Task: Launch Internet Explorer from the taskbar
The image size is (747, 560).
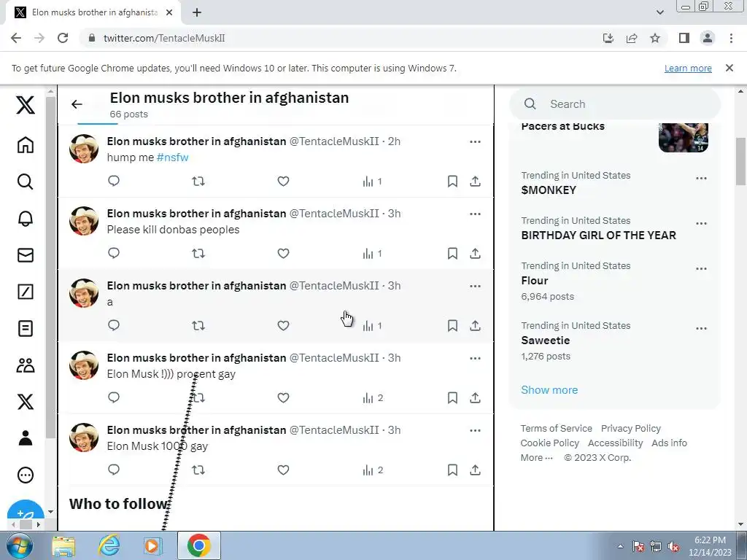Action: [109, 545]
